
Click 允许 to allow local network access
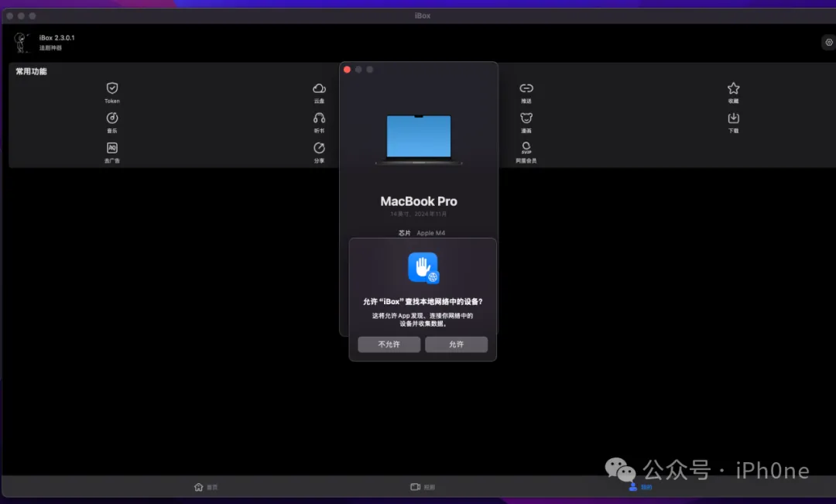pyautogui.click(x=456, y=345)
